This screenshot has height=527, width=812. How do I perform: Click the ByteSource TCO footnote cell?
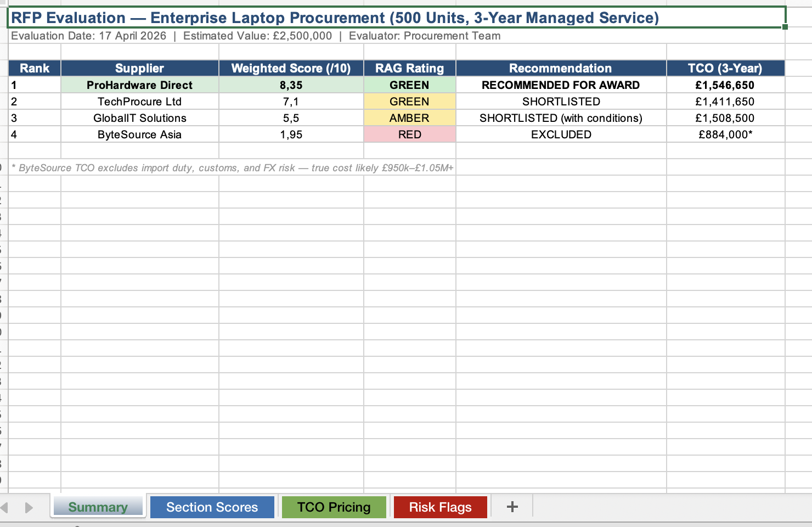coord(230,167)
